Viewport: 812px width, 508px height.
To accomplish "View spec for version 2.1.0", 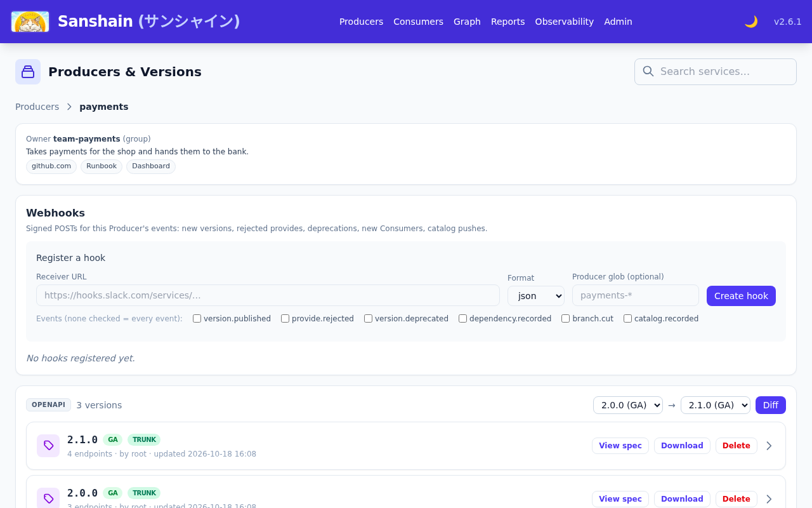I will click(x=620, y=446).
